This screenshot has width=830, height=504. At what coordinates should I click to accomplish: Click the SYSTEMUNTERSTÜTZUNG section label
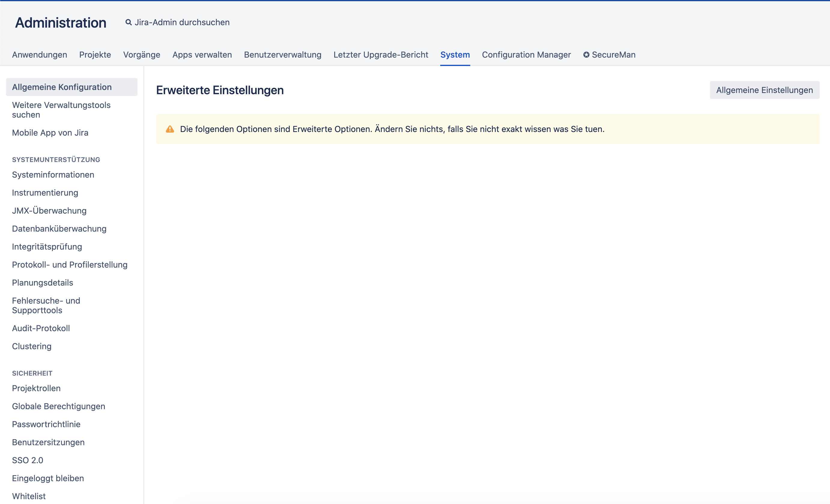56,160
